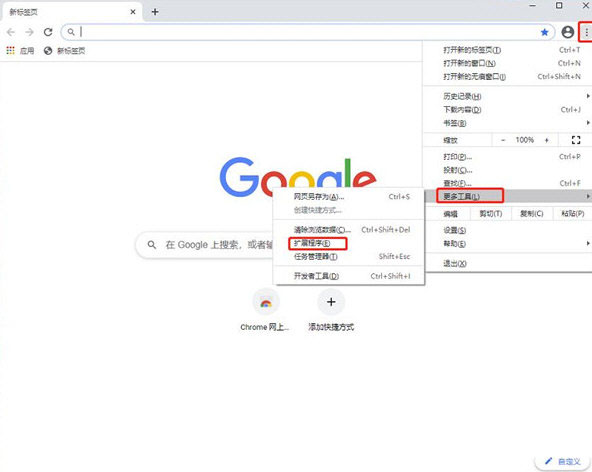Click the 添加快捷方式 plus icon

point(331,302)
